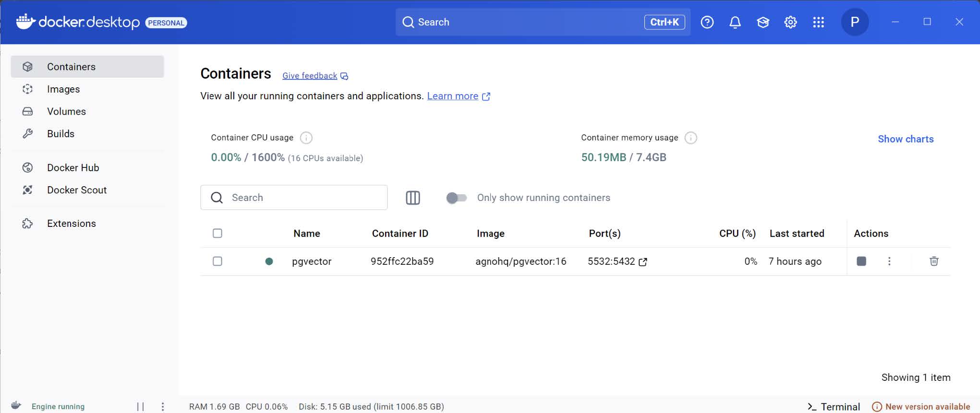Click image agnohq/pgvector:16
The image size is (980, 413).
point(521,261)
